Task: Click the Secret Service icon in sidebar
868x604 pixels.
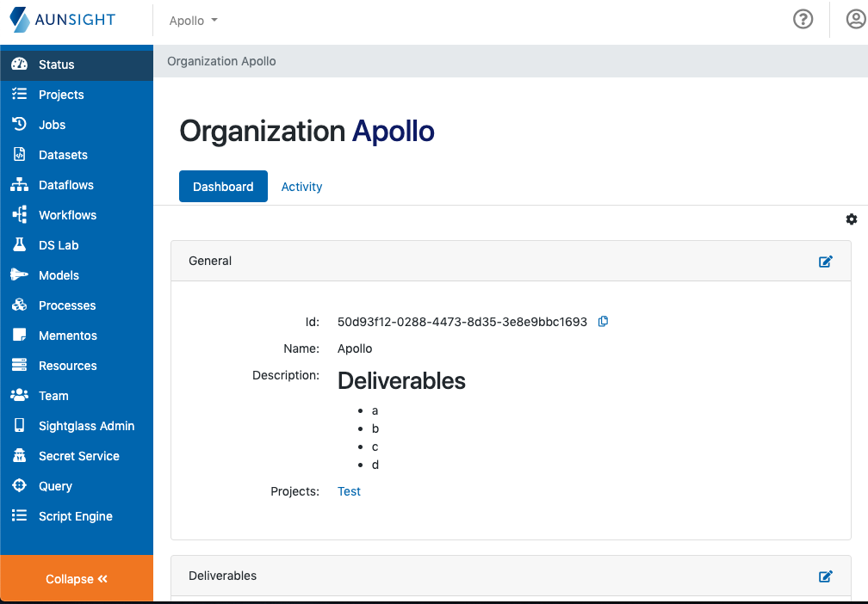Action: pos(19,456)
